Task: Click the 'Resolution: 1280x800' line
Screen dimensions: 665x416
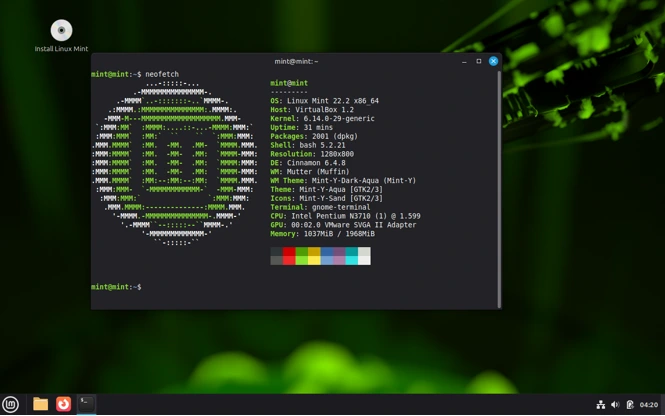Action: pos(312,154)
